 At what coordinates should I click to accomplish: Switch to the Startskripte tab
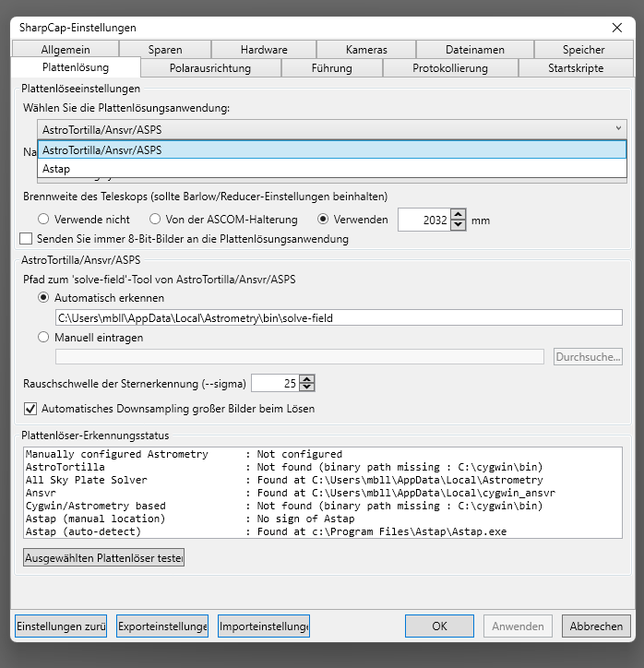(x=576, y=68)
